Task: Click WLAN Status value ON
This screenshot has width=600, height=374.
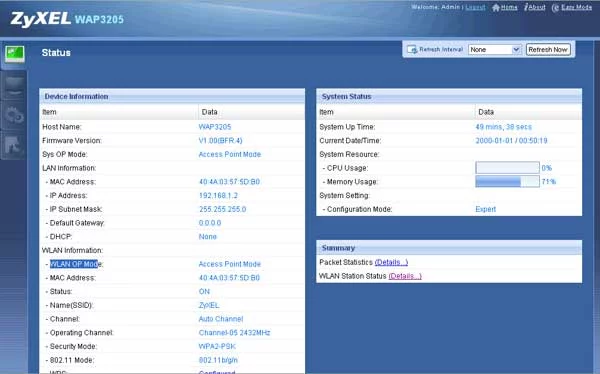Action: click(x=204, y=292)
